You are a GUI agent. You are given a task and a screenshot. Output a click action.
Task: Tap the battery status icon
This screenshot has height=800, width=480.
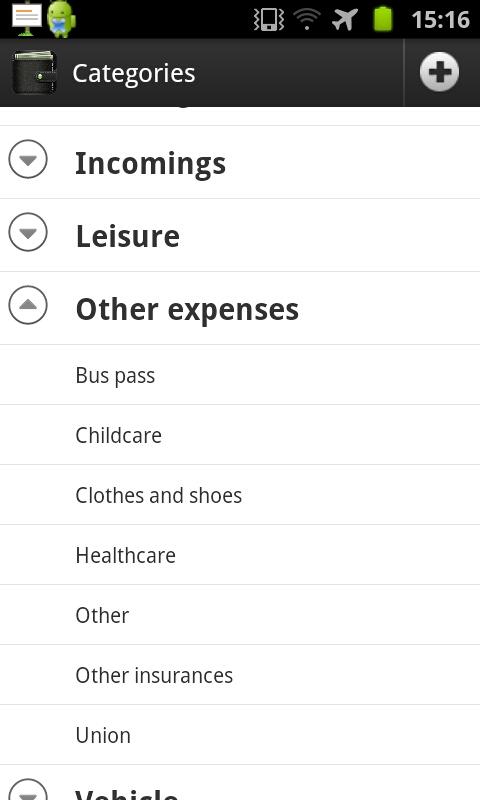[383, 19]
